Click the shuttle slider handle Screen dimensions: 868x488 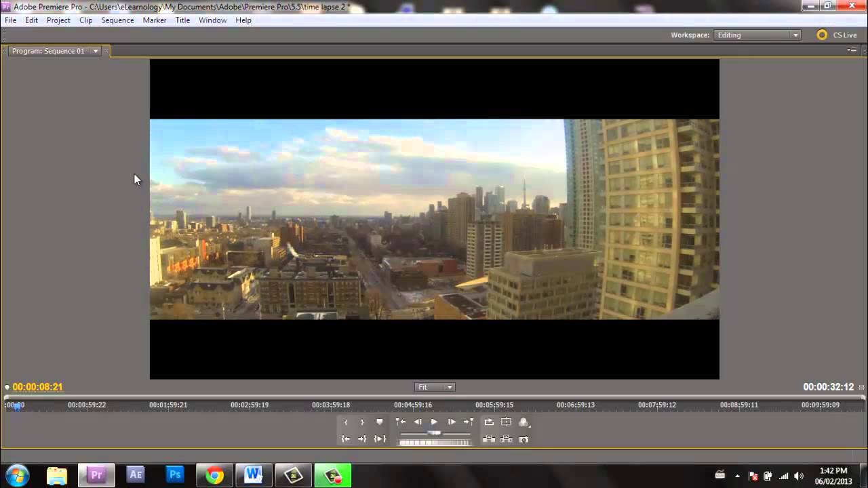tap(435, 432)
